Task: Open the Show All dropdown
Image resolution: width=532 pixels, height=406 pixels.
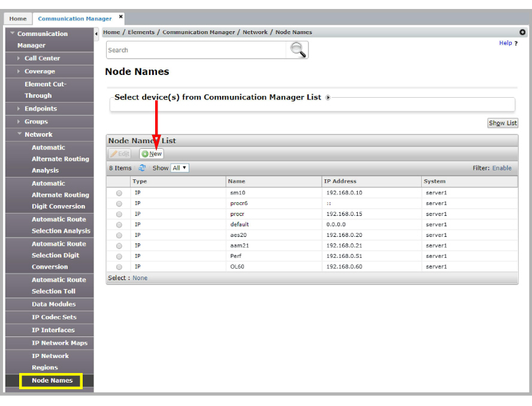Action: click(x=180, y=168)
